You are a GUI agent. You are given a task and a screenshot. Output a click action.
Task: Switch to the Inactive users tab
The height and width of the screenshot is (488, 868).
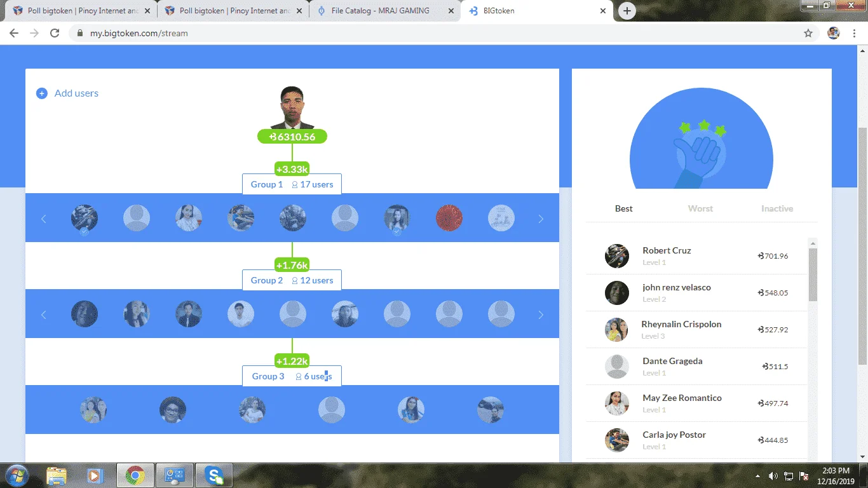tap(777, 208)
